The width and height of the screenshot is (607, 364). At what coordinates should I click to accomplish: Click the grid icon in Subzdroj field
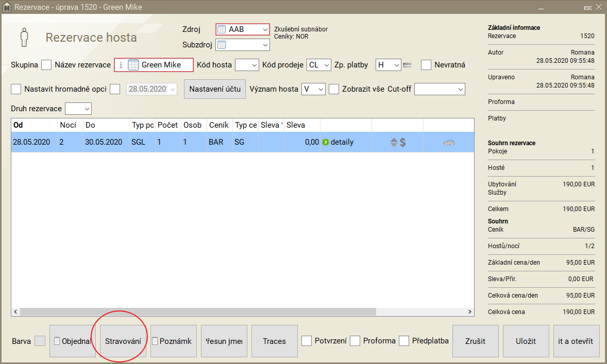(222, 45)
